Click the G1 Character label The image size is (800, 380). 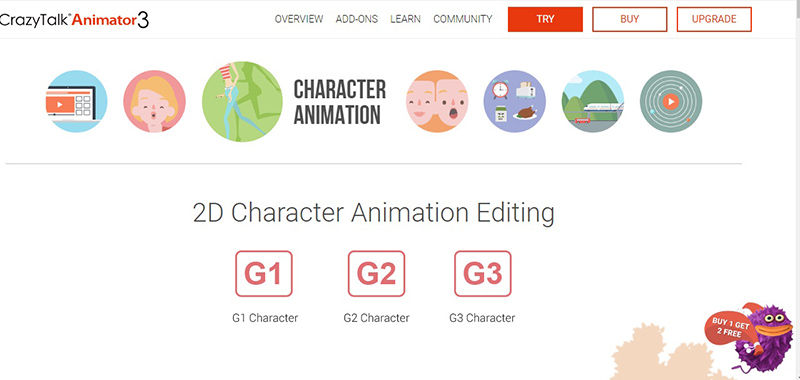click(265, 318)
